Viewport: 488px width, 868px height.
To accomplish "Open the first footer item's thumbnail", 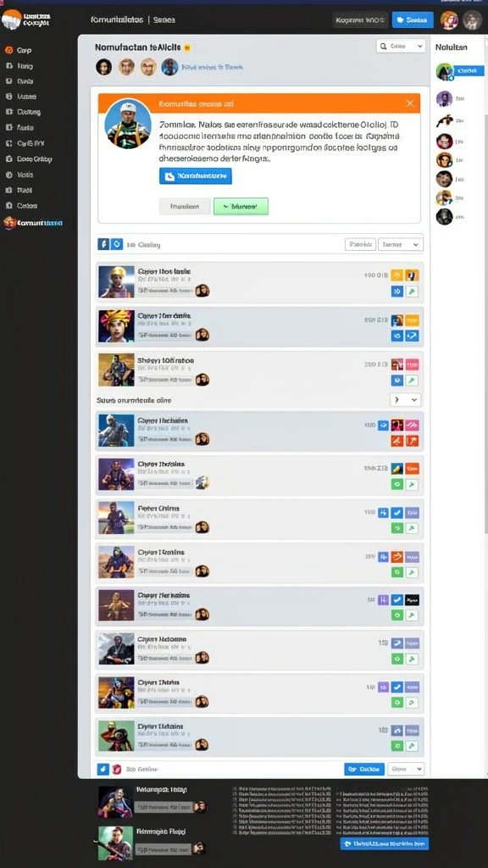I will (115, 802).
